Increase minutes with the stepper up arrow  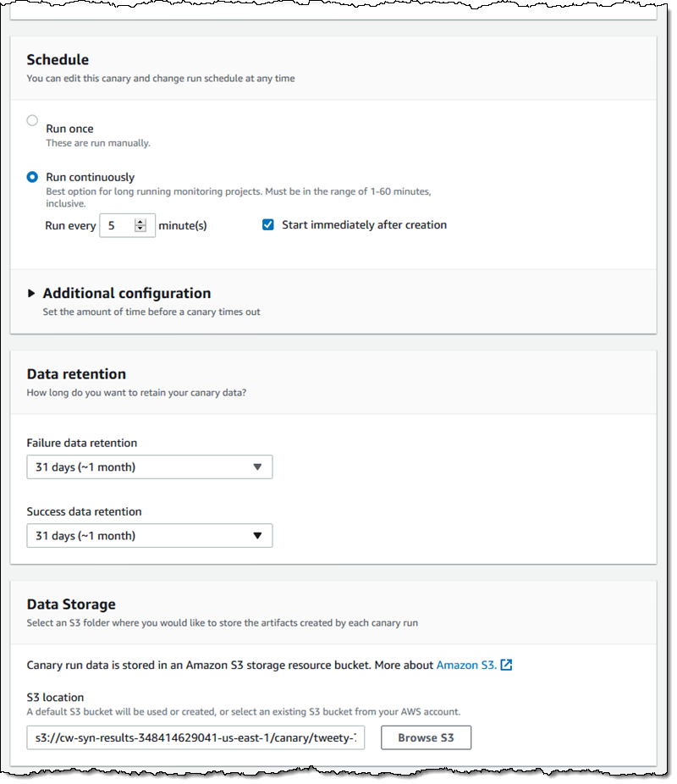tap(140, 222)
